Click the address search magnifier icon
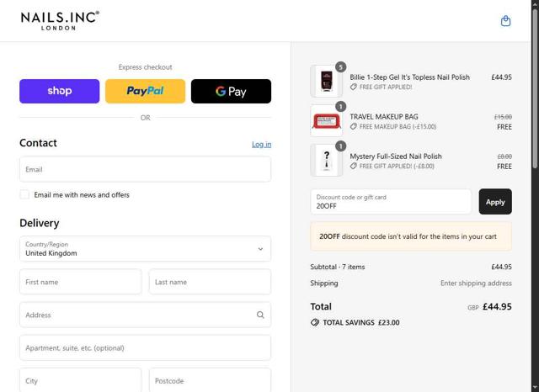 (x=260, y=315)
